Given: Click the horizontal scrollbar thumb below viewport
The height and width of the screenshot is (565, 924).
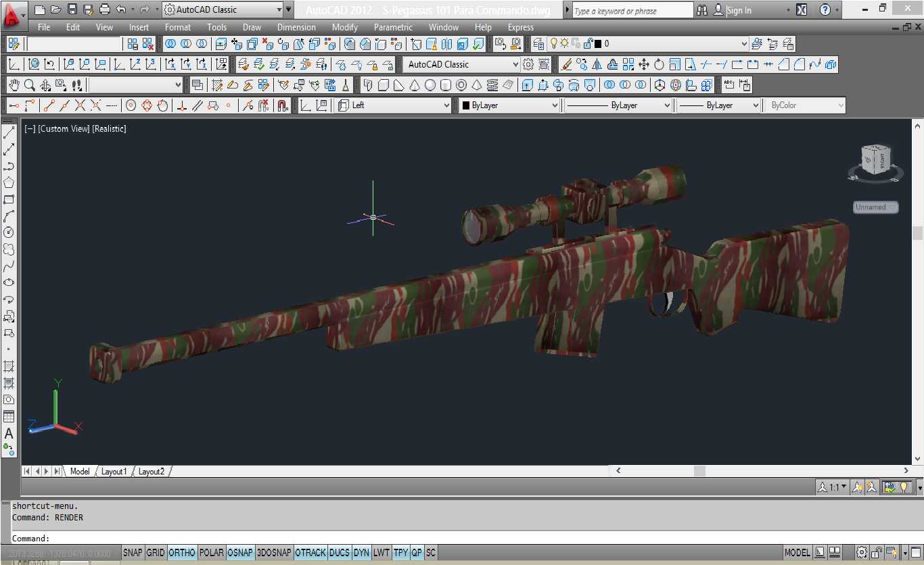Looking at the screenshot, I should coord(699,470).
